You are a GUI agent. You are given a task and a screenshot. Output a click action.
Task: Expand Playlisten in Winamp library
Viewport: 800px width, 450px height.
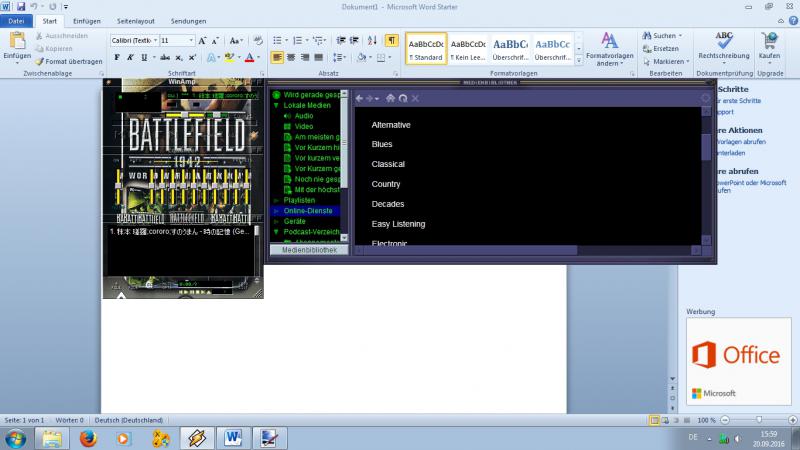click(276, 201)
